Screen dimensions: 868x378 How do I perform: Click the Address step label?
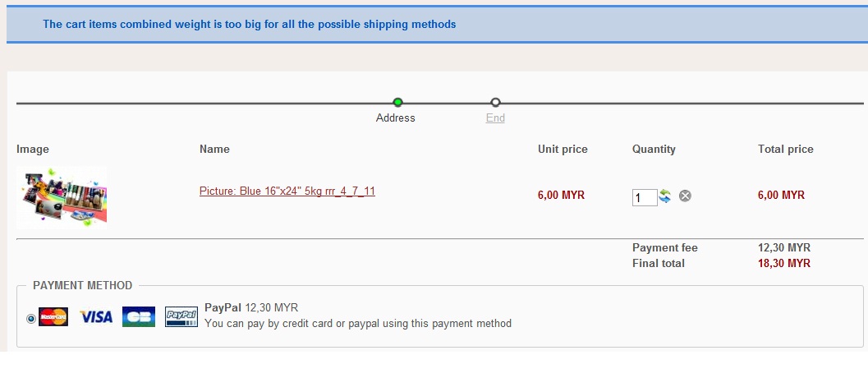[x=396, y=118]
